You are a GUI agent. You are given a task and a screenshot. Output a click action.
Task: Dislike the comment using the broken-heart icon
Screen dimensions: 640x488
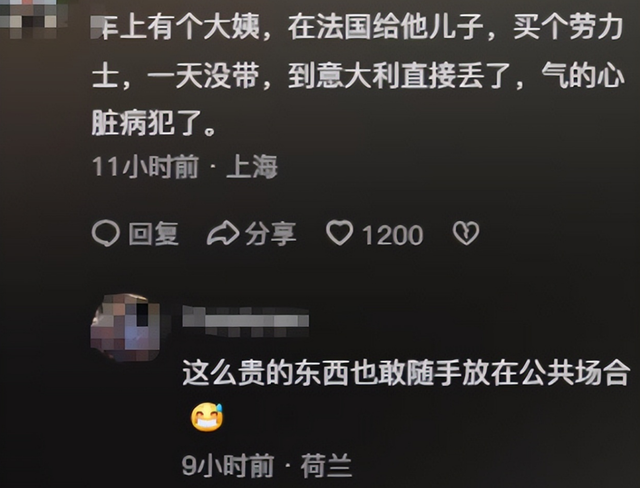(x=466, y=233)
